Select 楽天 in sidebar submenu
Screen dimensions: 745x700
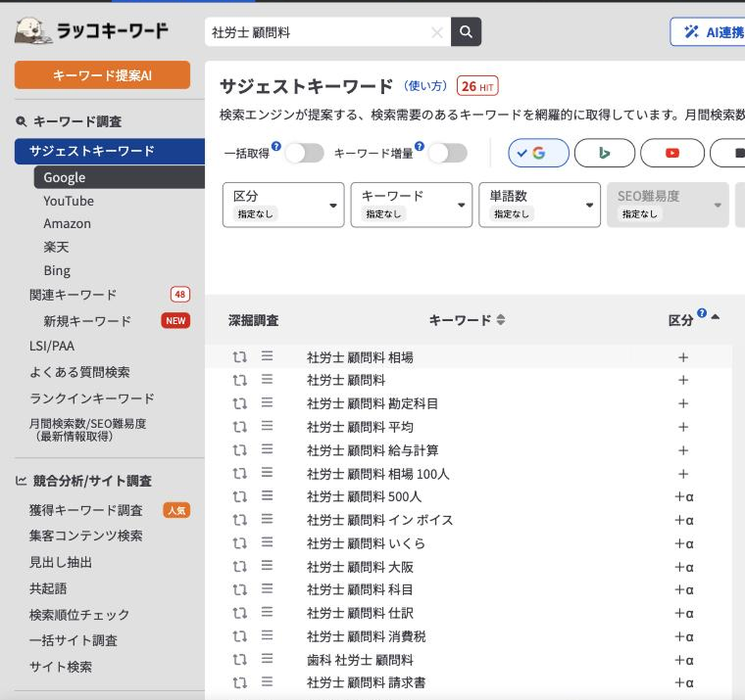pos(56,247)
